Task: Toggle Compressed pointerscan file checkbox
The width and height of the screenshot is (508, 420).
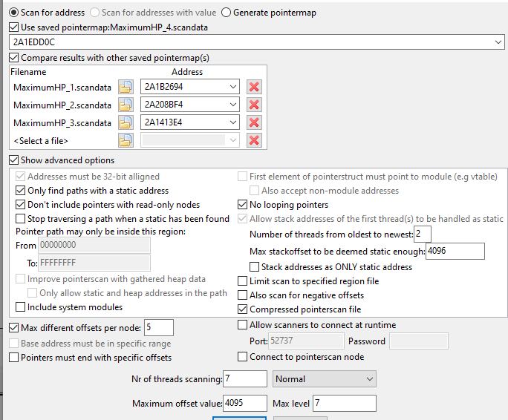Action: [243, 309]
